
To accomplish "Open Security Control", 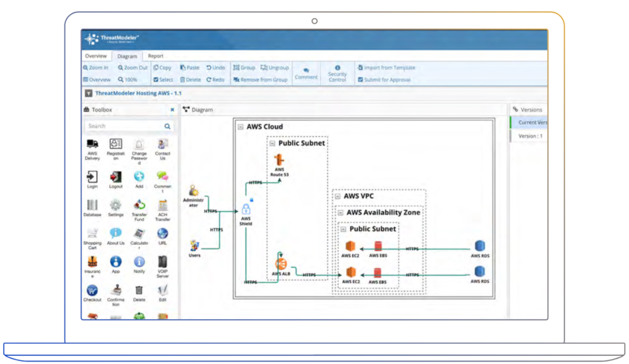I will coord(337,74).
